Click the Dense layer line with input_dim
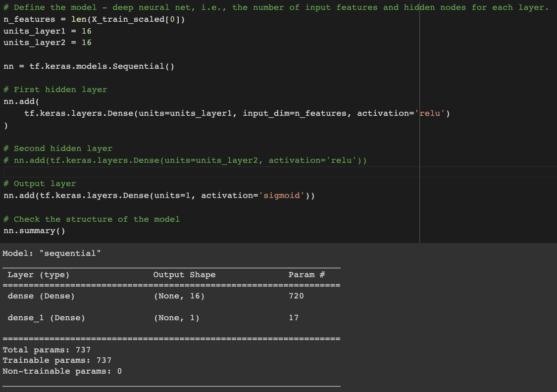Image resolution: width=557 pixels, height=392 pixels. pos(237,113)
